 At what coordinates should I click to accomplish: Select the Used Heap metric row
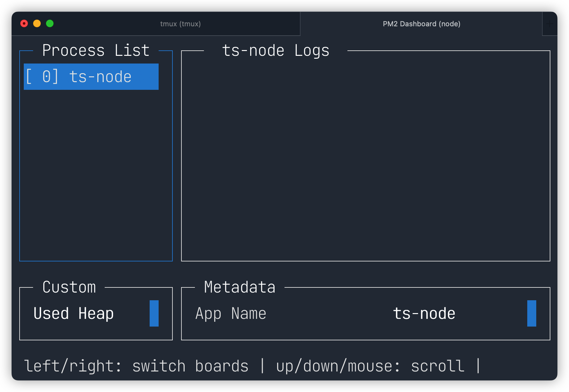[74, 313]
